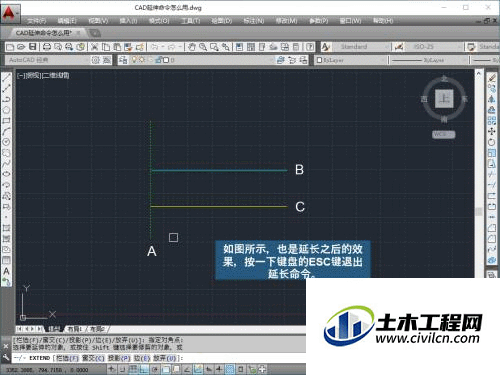The width and height of the screenshot is (500, 375).
Task: Click the drawing area vertical scrollbar
Action: coord(479,173)
